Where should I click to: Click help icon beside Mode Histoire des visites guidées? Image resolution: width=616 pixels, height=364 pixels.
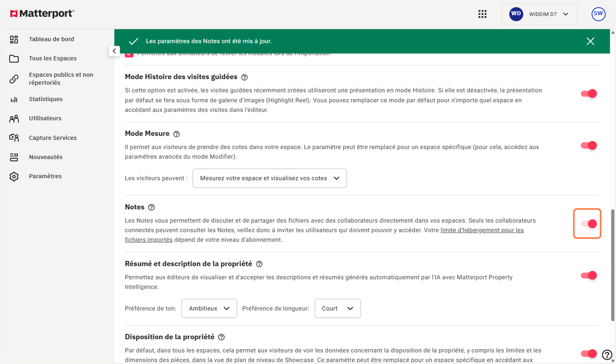point(244,78)
